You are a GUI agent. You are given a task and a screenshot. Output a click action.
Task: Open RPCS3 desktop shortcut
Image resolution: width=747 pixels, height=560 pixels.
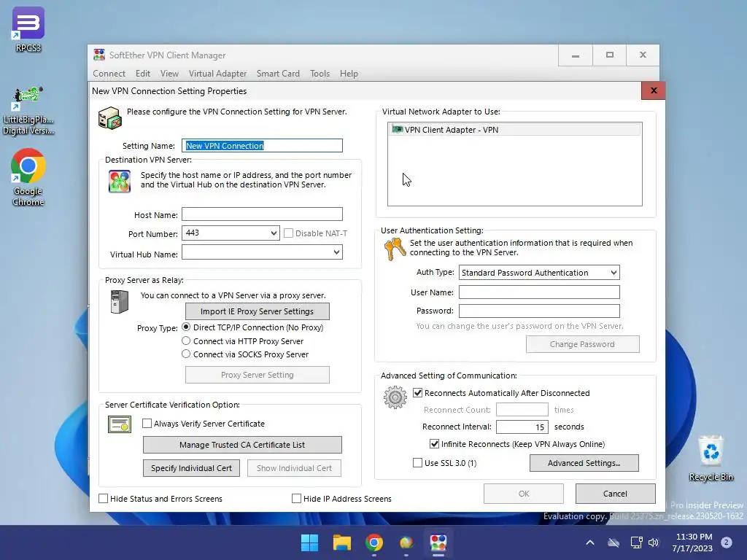pos(28,29)
